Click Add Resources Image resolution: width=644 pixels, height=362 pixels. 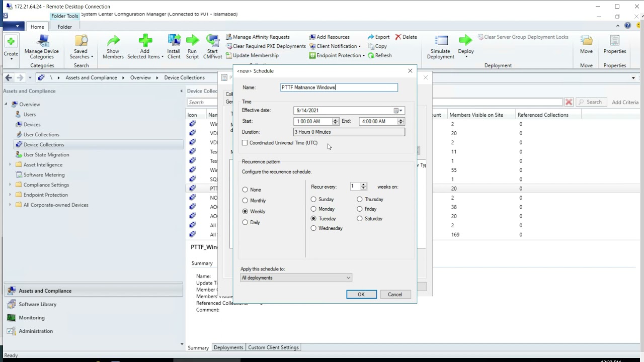pyautogui.click(x=330, y=37)
